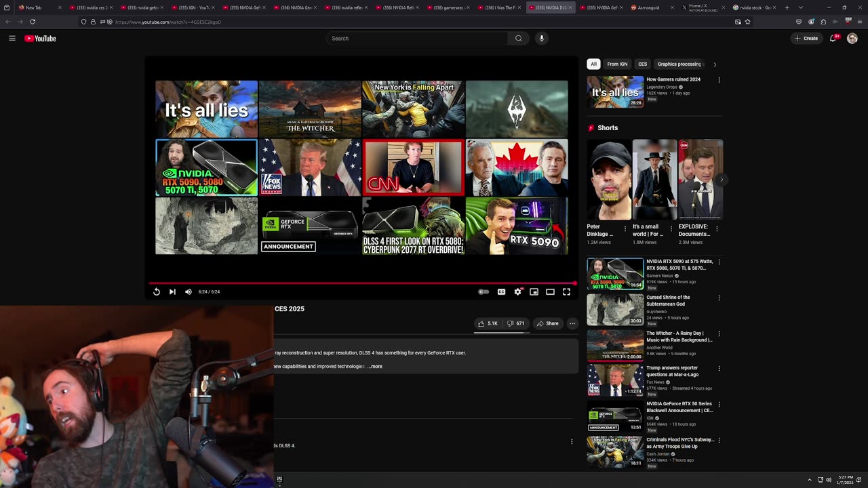
Task: Open the comment options ellipsis near DLSS 4
Action: pyautogui.click(x=572, y=442)
